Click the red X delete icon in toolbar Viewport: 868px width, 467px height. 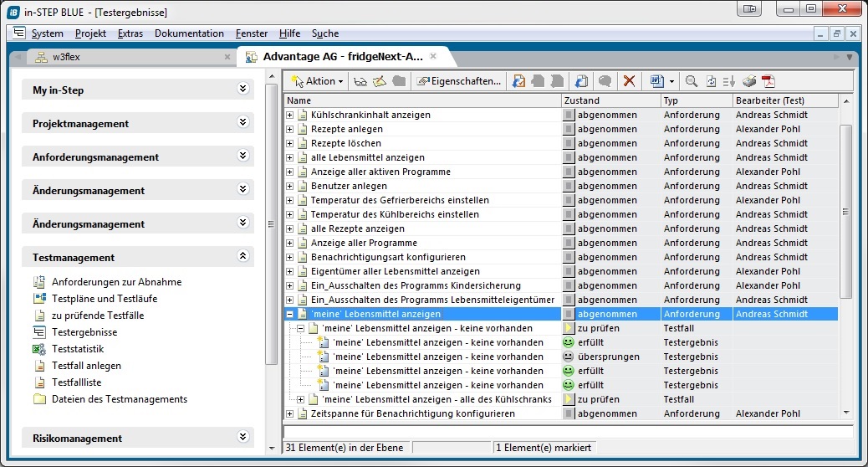click(x=629, y=81)
